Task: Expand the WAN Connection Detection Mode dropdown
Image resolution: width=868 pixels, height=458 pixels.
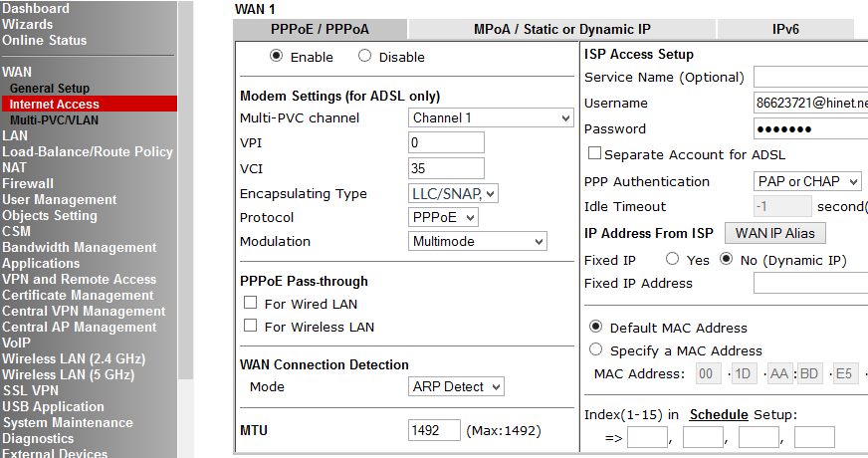Action: click(456, 386)
